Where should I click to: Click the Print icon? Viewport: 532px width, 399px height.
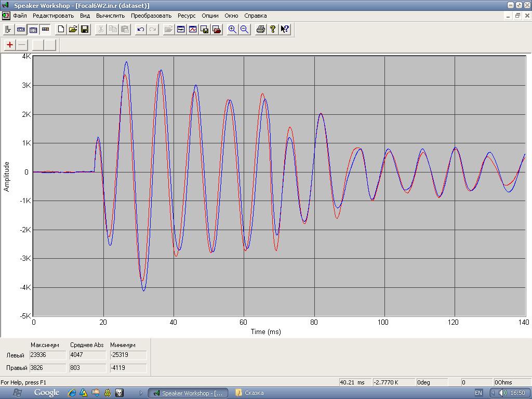(261, 30)
